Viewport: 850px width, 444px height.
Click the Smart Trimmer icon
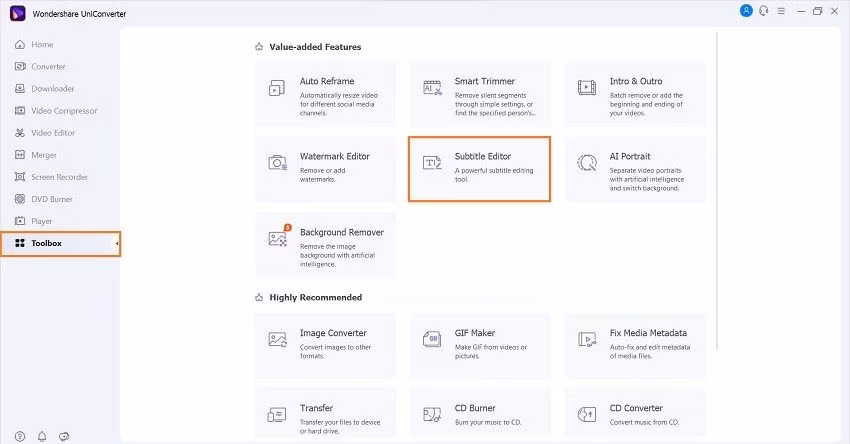(x=432, y=88)
